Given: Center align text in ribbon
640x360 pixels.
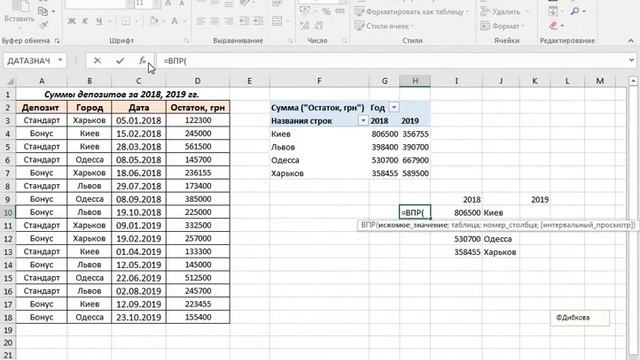Looking at the screenshot, I should (215, 21).
